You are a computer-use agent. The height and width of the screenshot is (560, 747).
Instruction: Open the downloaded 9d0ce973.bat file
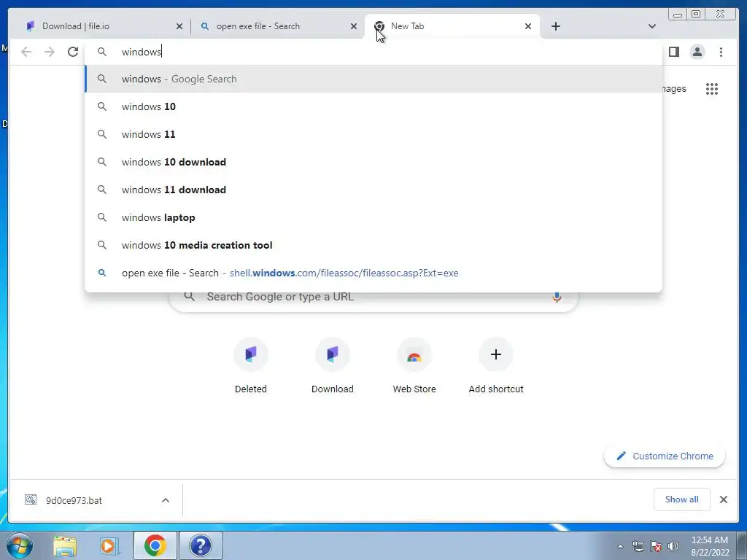74,500
